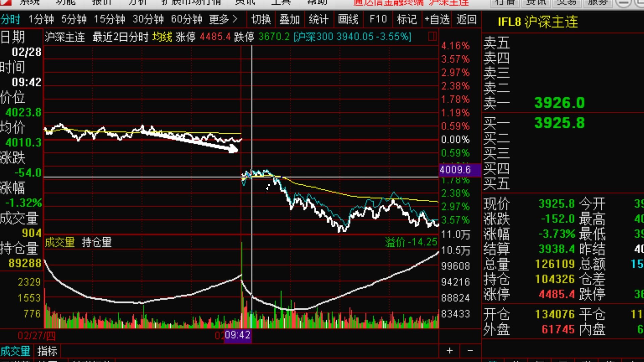Click the 11.0万 volume axis label
Image resolution: width=644 pixels, height=362 pixels.
(x=455, y=234)
